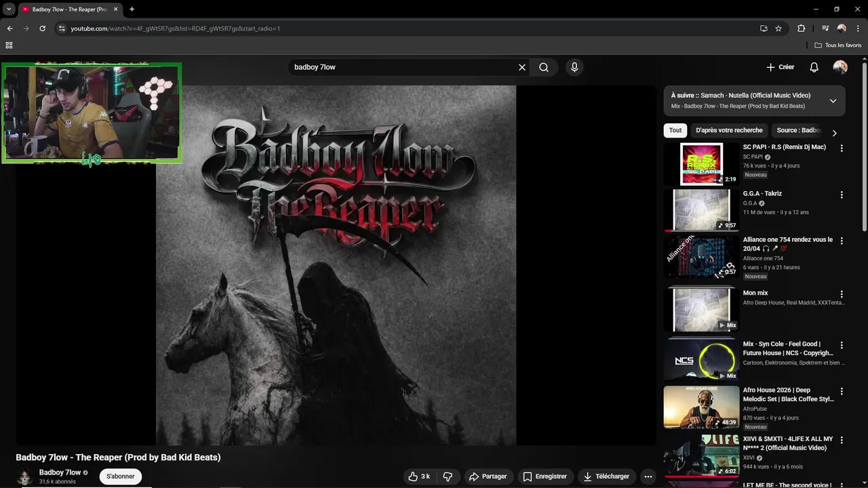Open options for Alliance one 754 video

pyautogui.click(x=842, y=241)
